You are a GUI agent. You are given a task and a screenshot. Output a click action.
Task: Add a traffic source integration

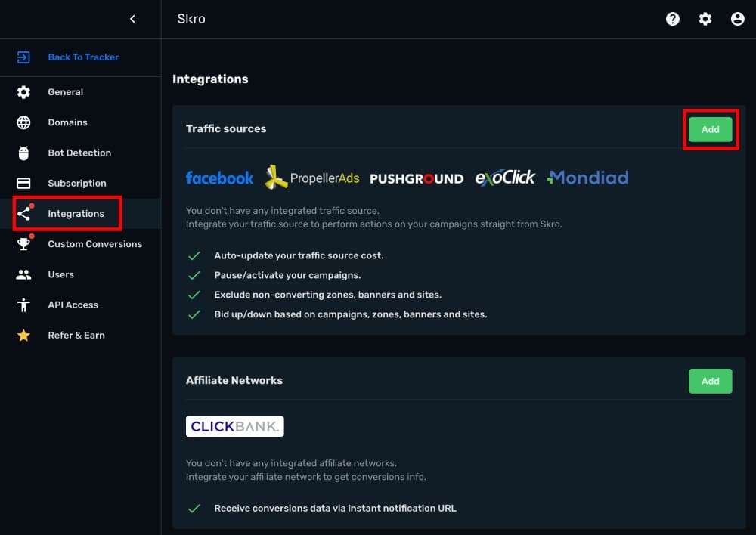click(x=710, y=129)
